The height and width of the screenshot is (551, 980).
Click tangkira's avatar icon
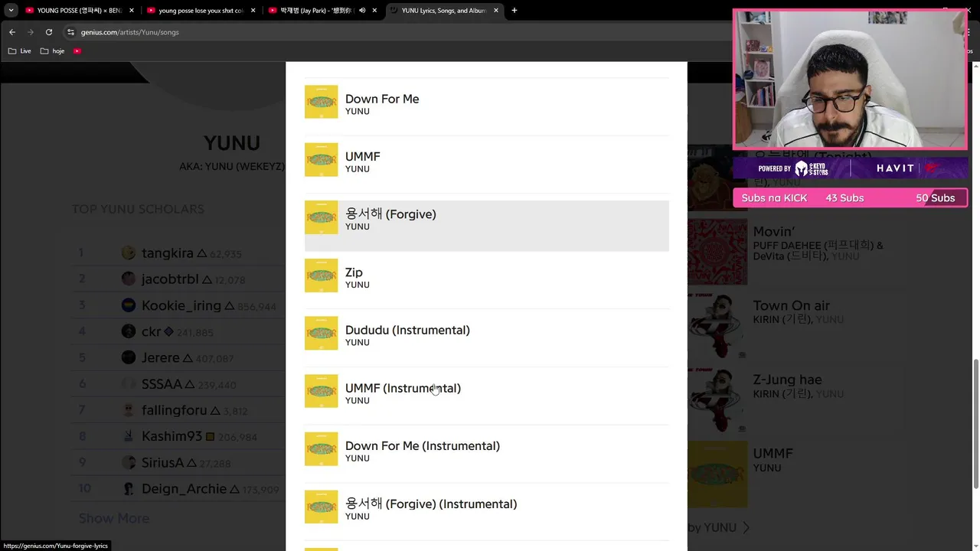[x=128, y=253]
